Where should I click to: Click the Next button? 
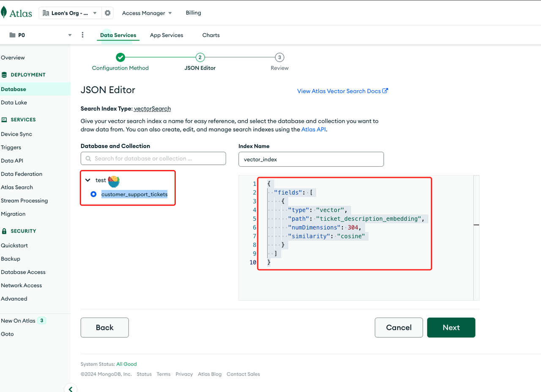pos(451,327)
